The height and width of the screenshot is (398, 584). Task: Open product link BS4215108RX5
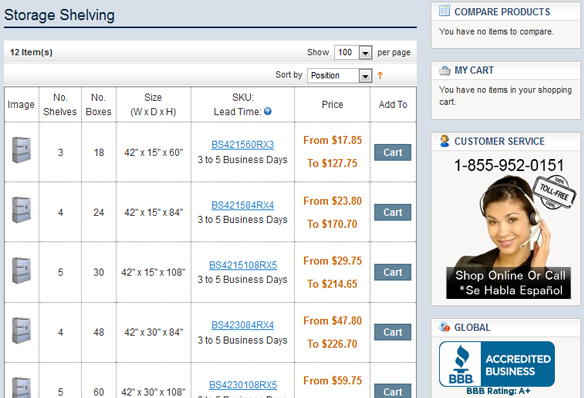point(243,265)
